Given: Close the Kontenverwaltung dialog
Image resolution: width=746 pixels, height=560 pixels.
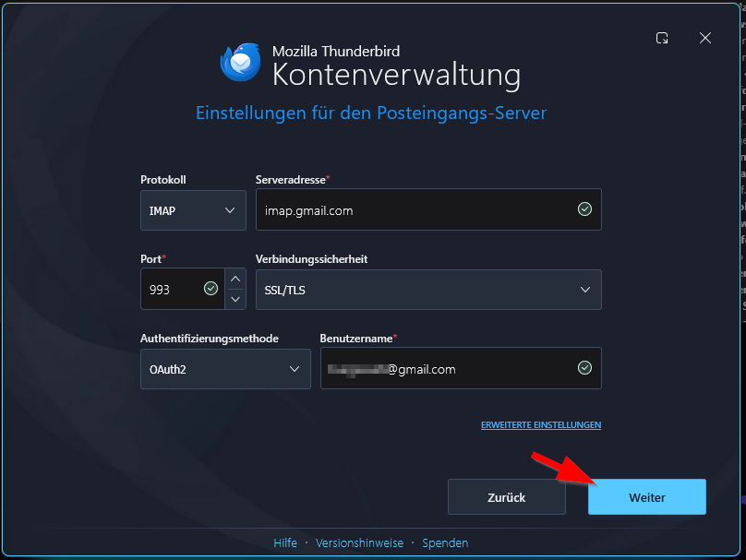Looking at the screenshot, I should tap(705, 38).
